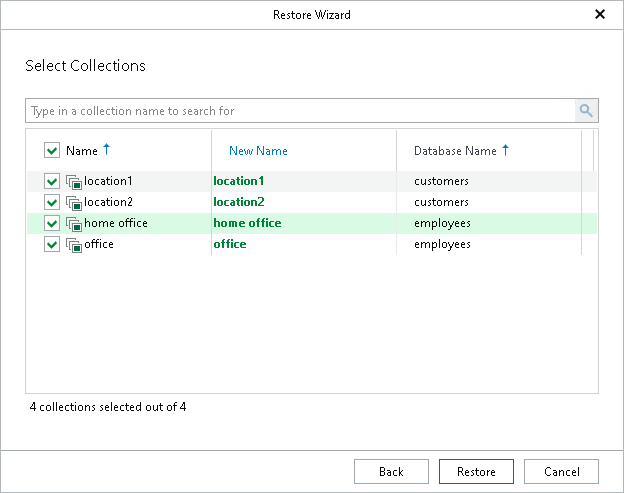The width and height of the screenshot is (624, 493).
Task: Click the New Name column header
Action: [x=258, y=151]
